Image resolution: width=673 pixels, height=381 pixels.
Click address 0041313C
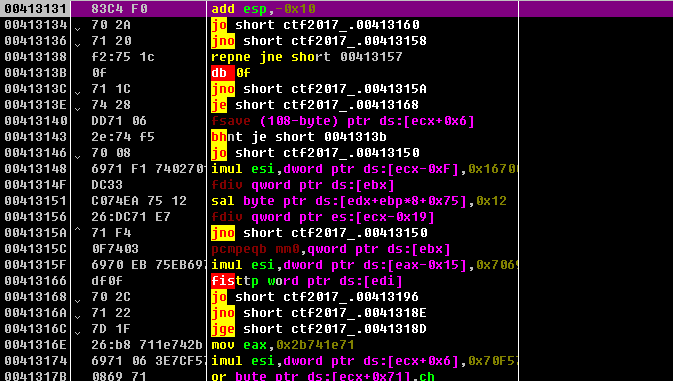point(36,89)
